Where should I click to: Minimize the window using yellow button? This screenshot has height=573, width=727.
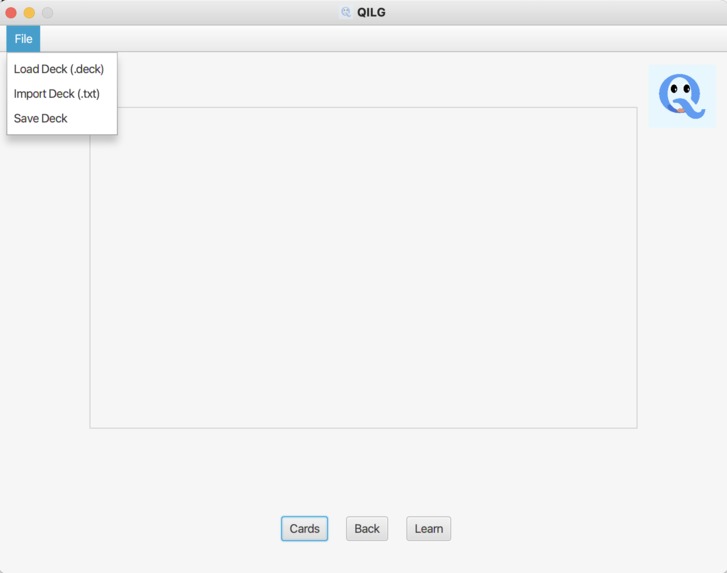(29, 13)
